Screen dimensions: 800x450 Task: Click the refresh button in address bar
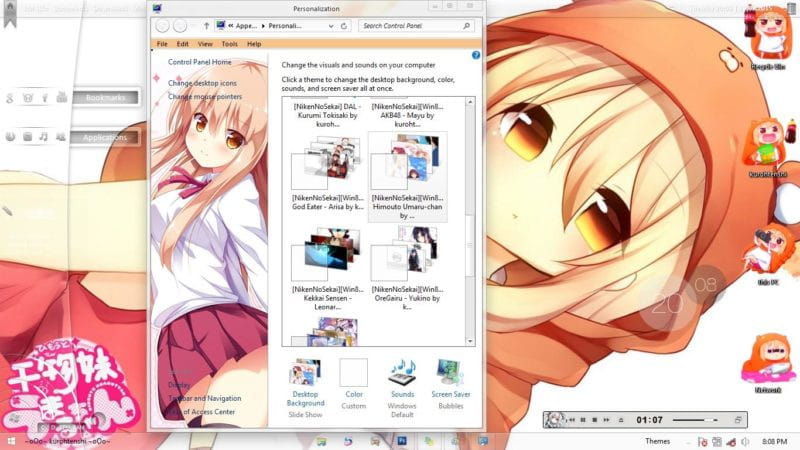point(344,26)
